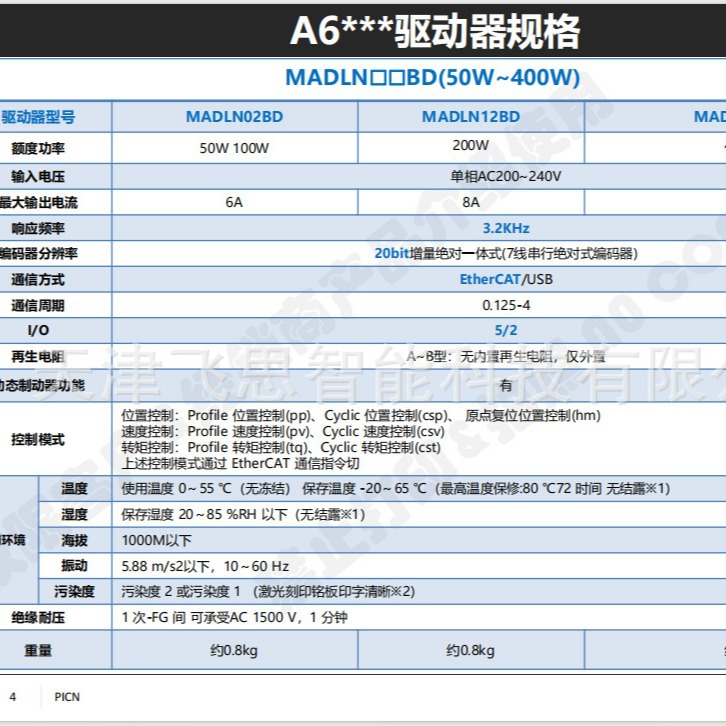726x726 pixels.
Task: Click the 海拔 row label
Action: tap(75, 540)
